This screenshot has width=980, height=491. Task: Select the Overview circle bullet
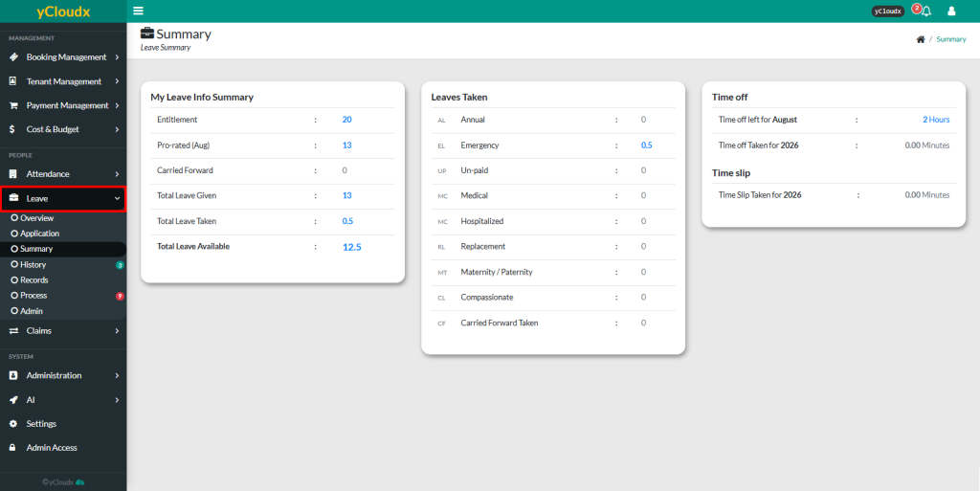pyautogui.click(x=14, y=218)
